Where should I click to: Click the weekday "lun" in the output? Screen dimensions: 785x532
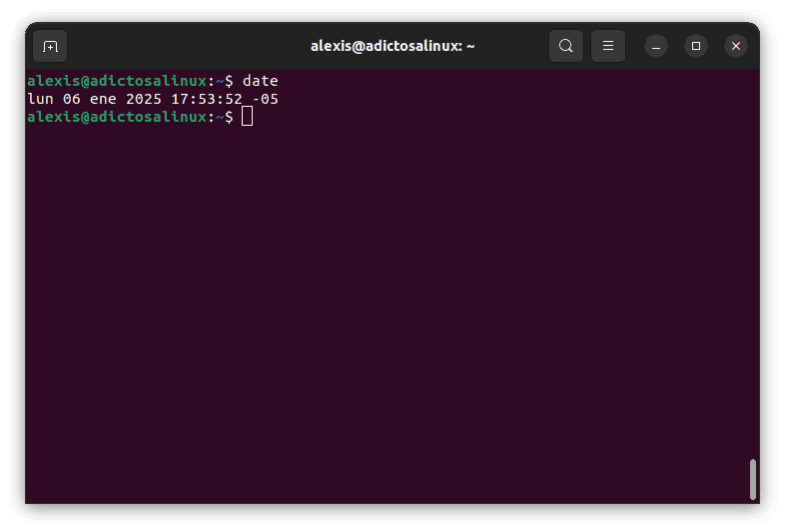40,99
